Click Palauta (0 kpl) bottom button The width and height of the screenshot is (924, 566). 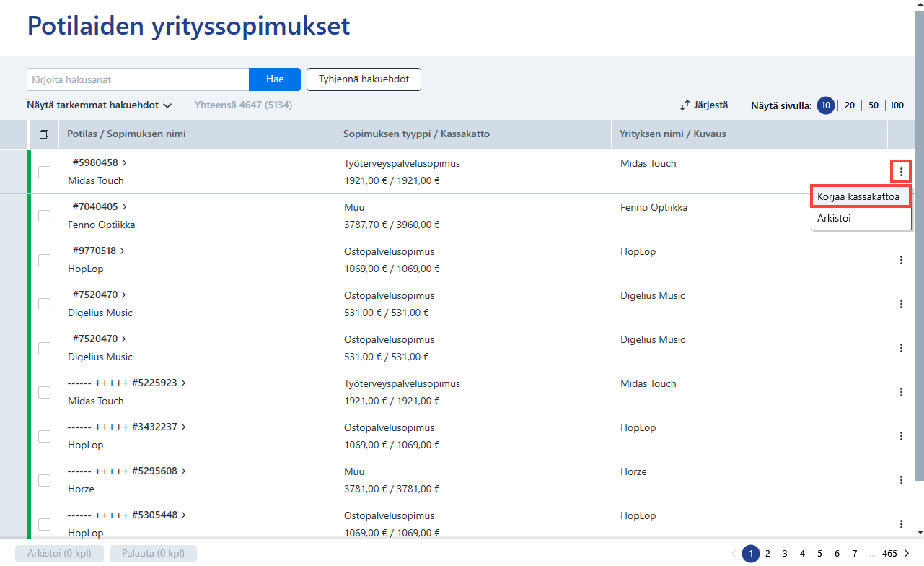(153, 554)
